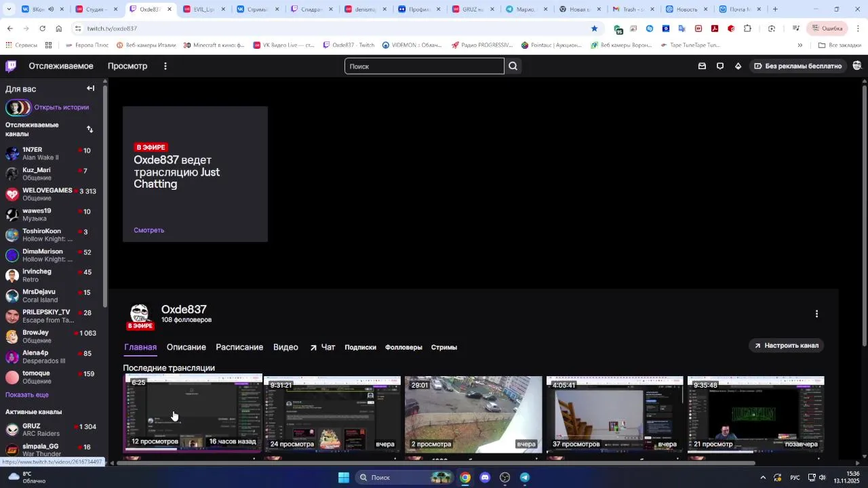
Task: Click 'Без рекламы бесплатно' button
Action: (x=797, y=66)
